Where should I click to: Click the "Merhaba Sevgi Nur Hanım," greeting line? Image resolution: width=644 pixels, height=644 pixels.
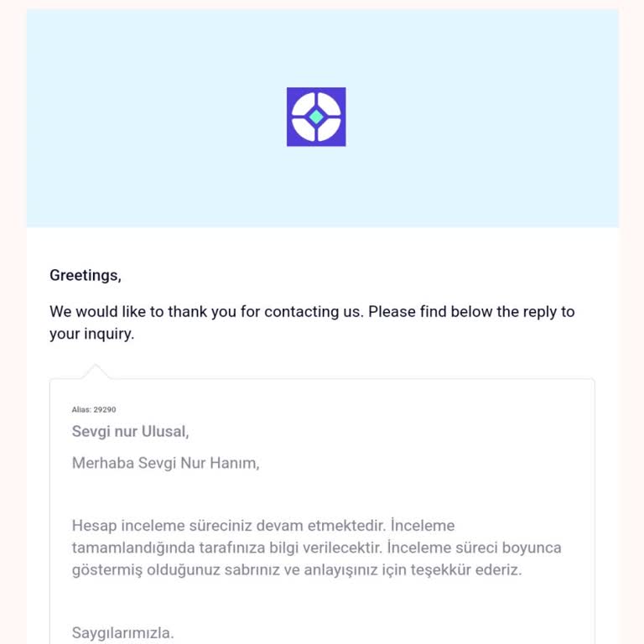(x=166, y=463)
